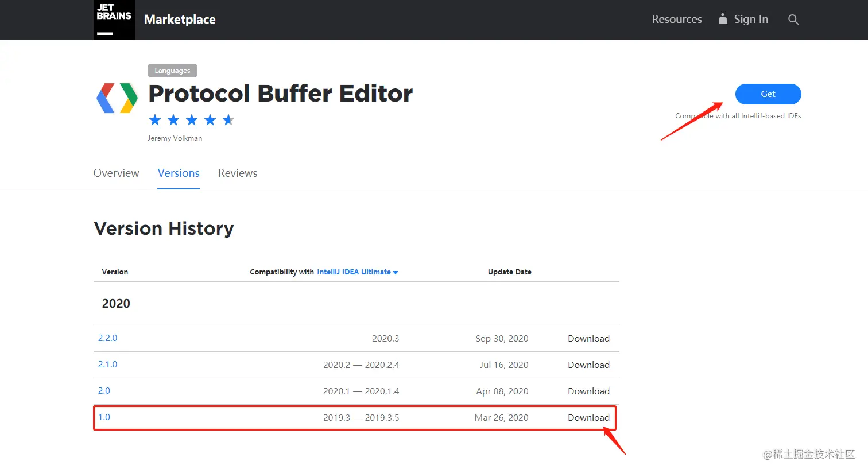Open the search magnifier icon
Image resolution: width=868 pixels, height=473 pixels.
793,20
